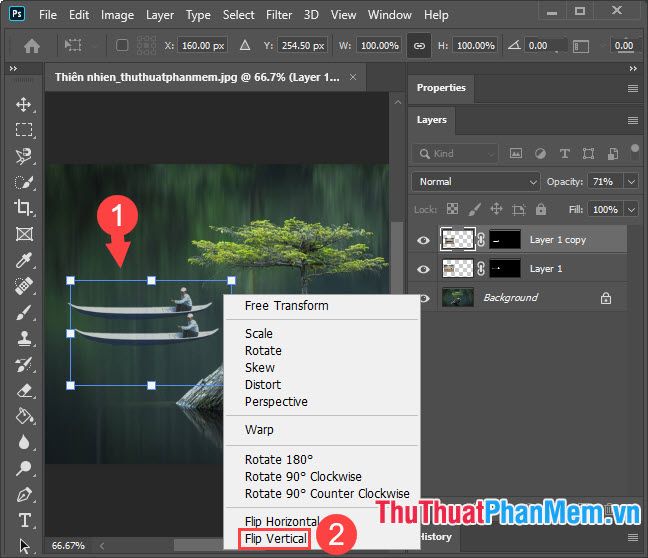
Task: Toggle maintain aspect ratio link
Action: (x=419, y=45)
